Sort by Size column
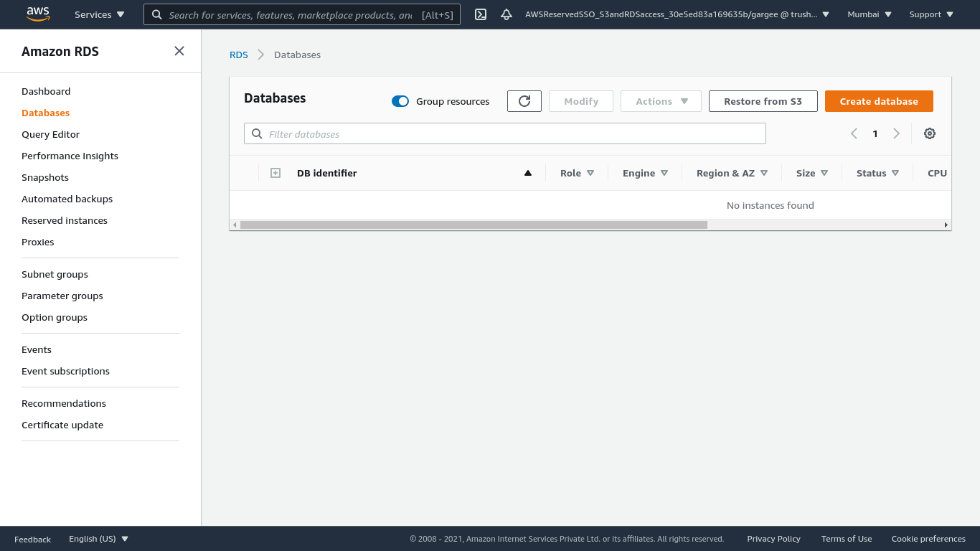Screen dimensions: 980x551 (812, 173)
